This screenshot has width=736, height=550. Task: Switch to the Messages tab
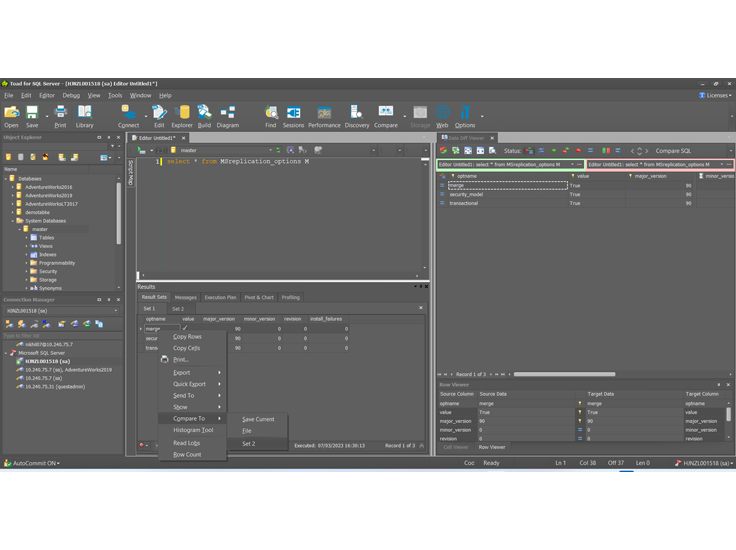tap(185, 298)
